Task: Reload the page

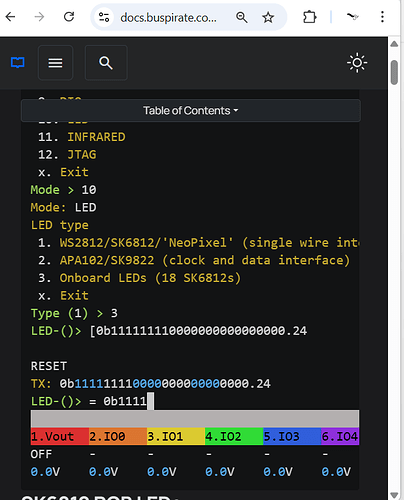Action: pos(69,17)
